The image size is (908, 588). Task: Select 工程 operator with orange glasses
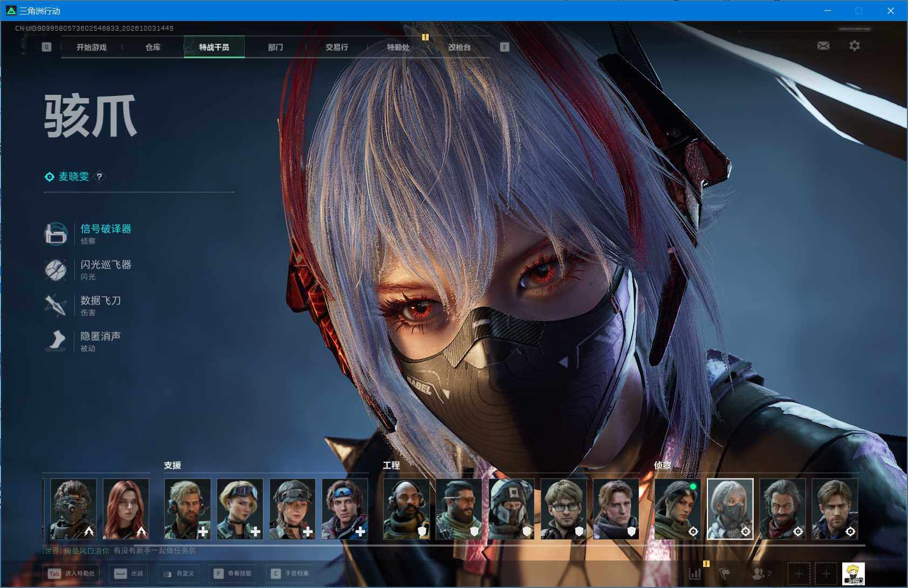pyautogui.click(x=459, y=509)
